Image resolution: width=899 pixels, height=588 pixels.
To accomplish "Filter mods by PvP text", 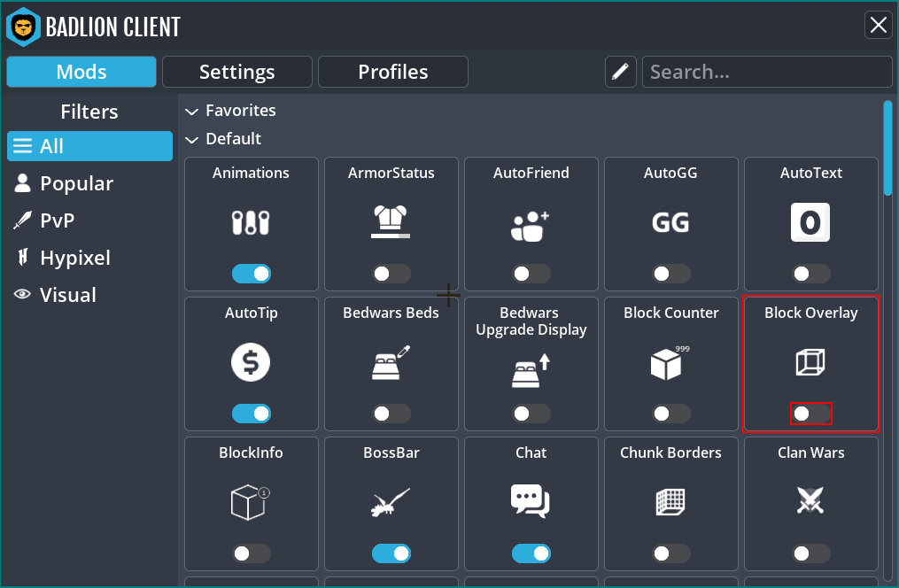I will 58,220.
